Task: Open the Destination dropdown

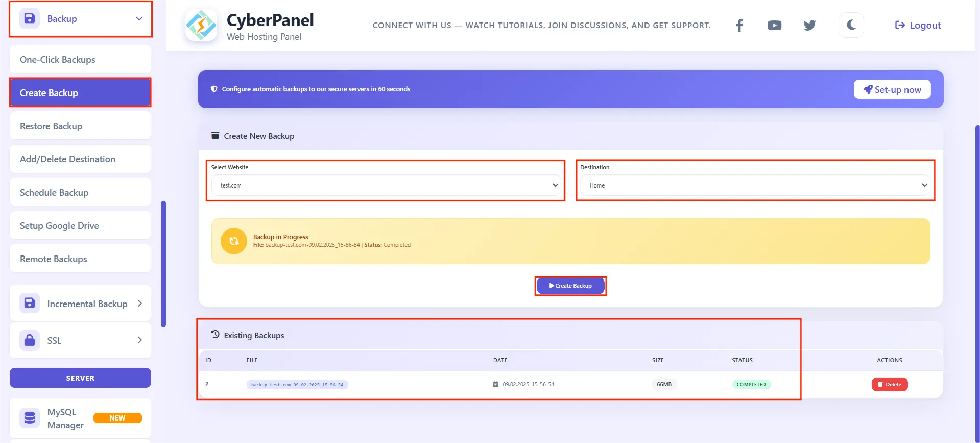Action: (x=755, y=185)
